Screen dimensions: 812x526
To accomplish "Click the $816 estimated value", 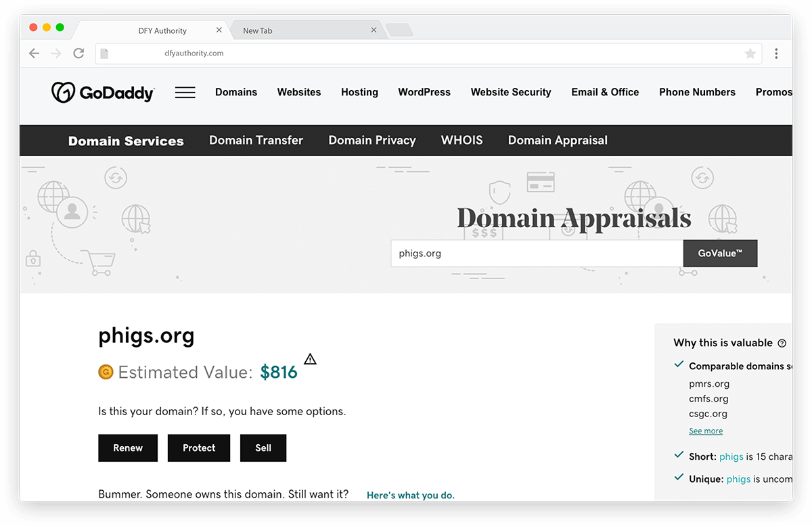I will tap(279, 373).
